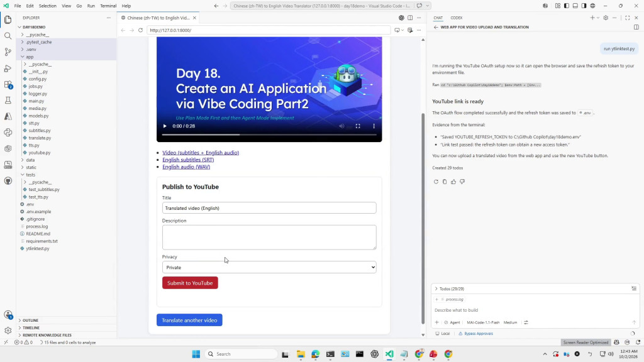The height and width of the screenshot is (362, 644).
Task: Open the Testing flask view
Action: (8, 100)
